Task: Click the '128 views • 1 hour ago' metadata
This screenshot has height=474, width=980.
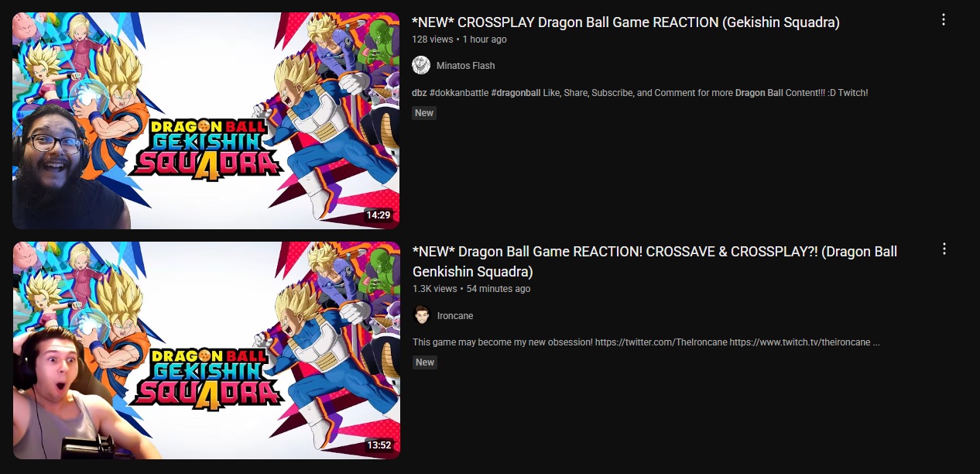Action: pos(460,39)
